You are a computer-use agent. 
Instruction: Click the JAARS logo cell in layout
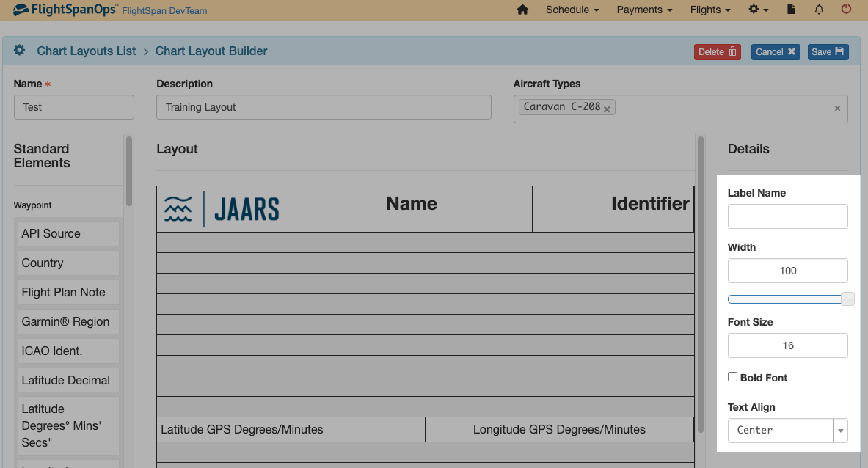(224, 209)
